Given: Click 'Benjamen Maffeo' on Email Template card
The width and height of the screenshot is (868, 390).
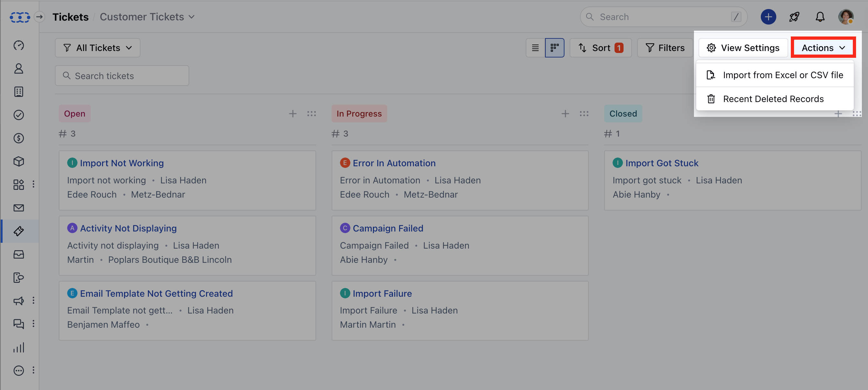Looking at the screenshot, I should (103, 325).
